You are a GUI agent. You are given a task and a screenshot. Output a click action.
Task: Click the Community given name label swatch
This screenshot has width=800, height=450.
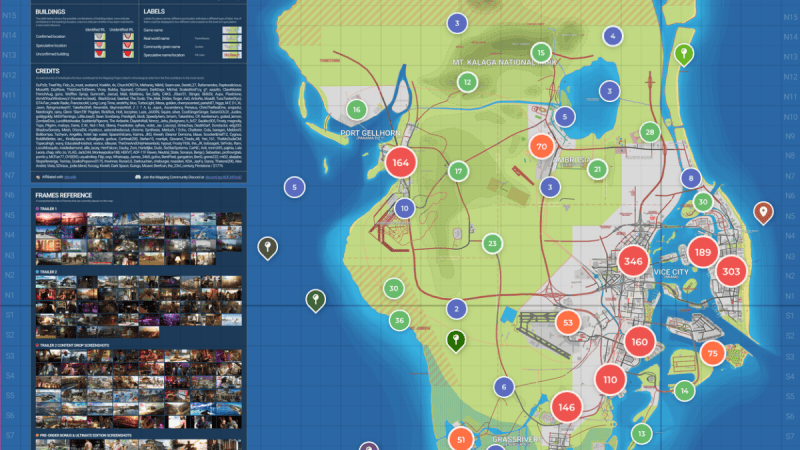pos(232,46)
